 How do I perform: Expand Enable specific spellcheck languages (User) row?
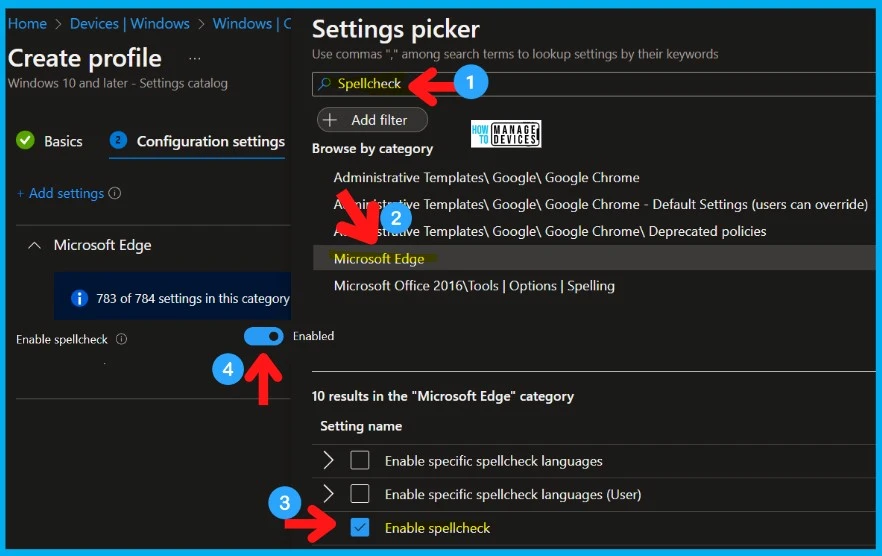(328, 494)
